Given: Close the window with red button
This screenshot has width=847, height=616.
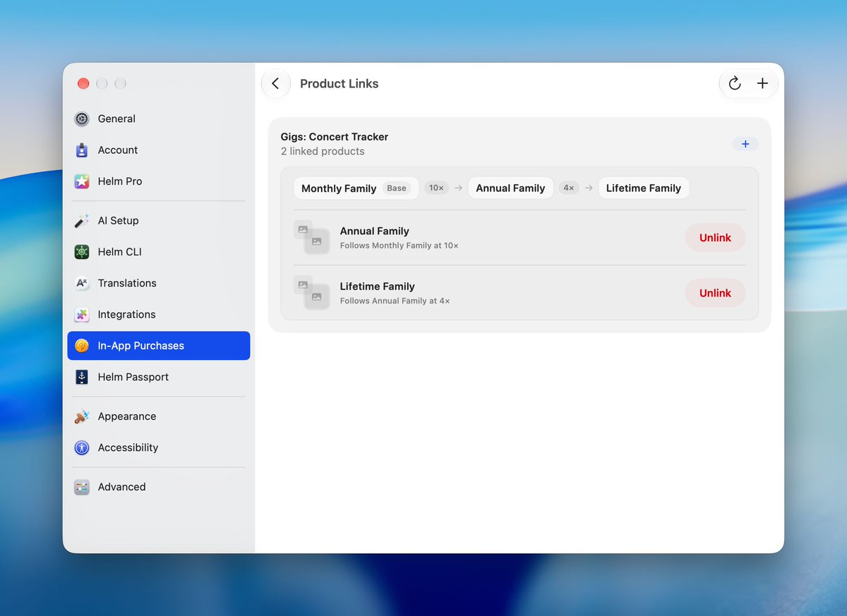Looking at the screenshot, I should click(x=83, y=83).
